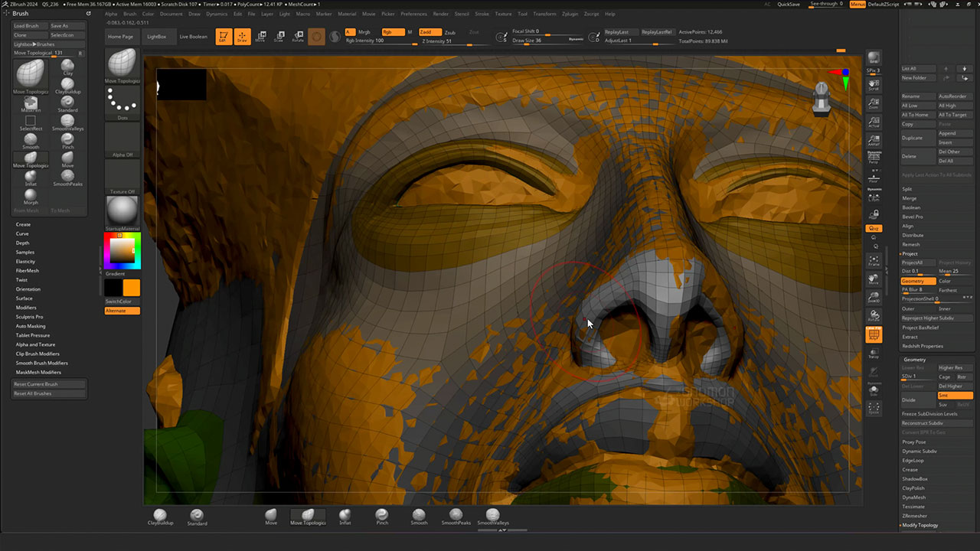Screen dimensions: 980x551
Task: Click the Rotate tool icon in top shelf
Action: [x=298, y=37]
